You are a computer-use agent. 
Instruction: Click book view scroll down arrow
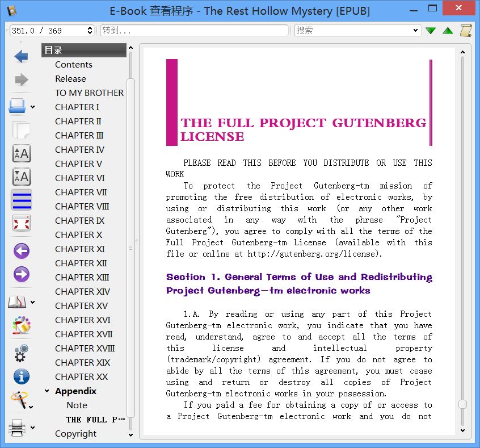click(462, 430)
